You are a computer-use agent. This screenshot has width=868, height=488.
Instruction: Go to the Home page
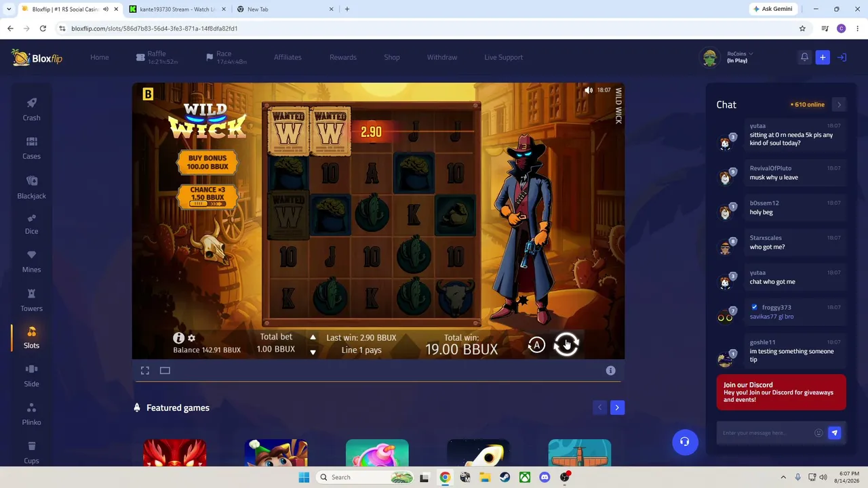pos(100,58)
